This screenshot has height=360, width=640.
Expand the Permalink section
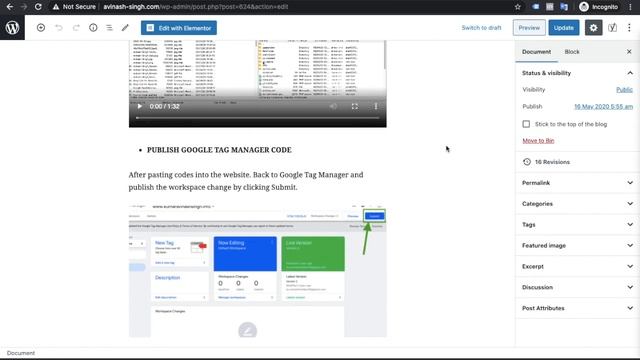577,183
